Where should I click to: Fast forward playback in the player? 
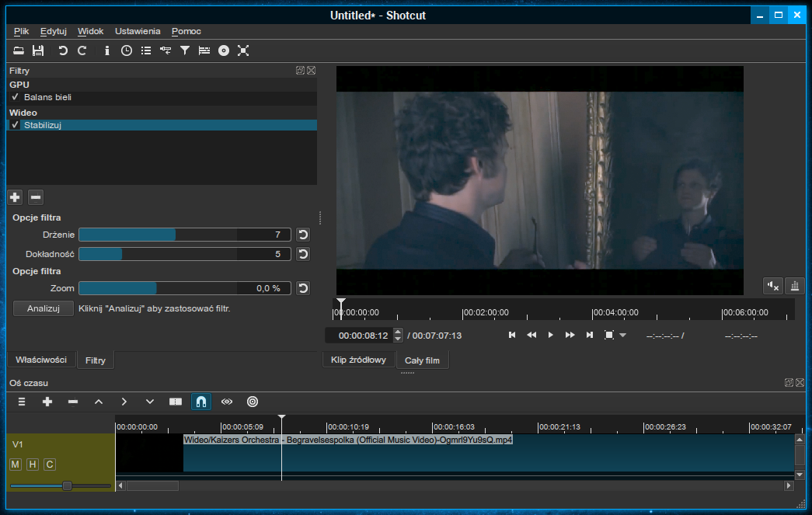tap(570, 335)
